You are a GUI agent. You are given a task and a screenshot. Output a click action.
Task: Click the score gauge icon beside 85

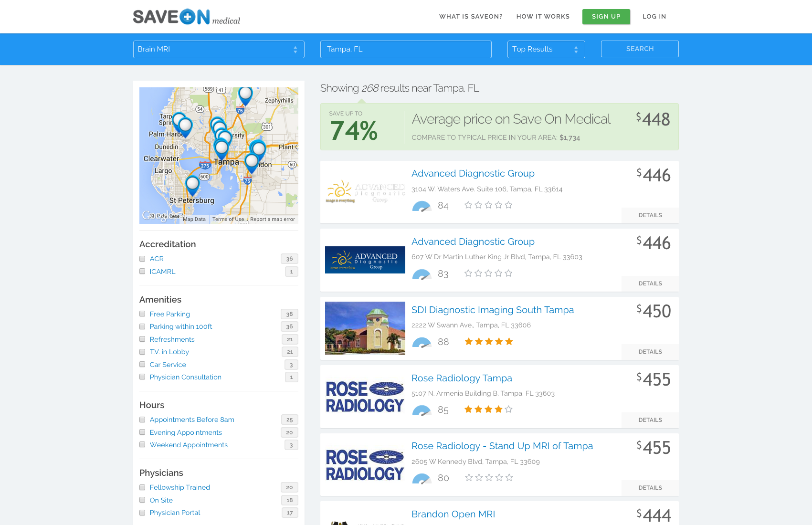click(x=422, y=410)
